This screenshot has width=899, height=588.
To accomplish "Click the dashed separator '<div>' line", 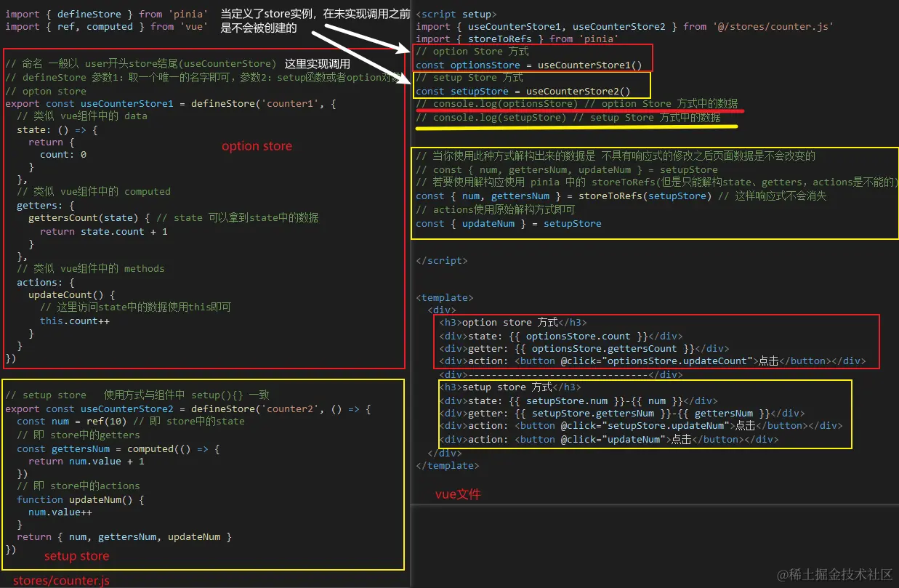I will (x=560, y=375).
